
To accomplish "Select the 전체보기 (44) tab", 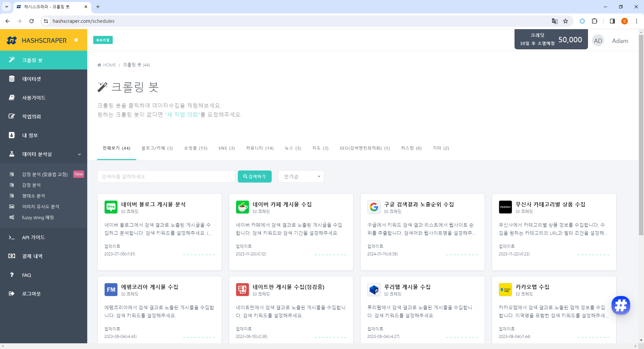I will [x=116, y=148].
